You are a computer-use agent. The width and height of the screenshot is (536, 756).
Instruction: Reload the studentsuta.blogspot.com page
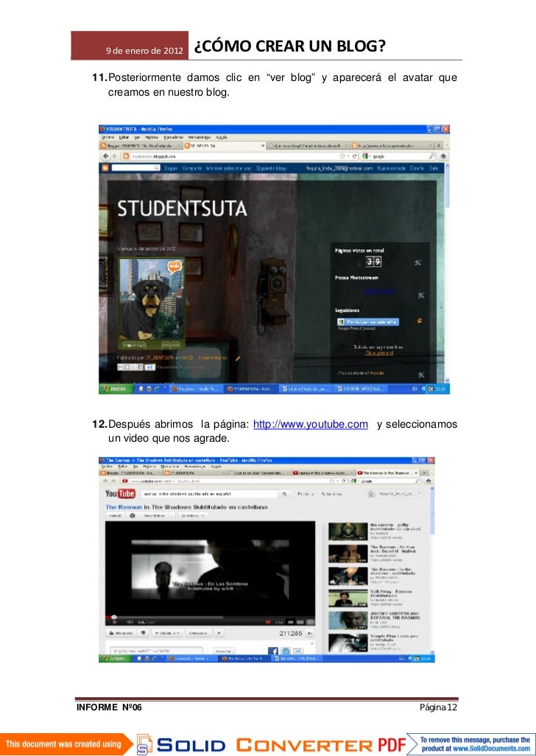tap(354, 156)
